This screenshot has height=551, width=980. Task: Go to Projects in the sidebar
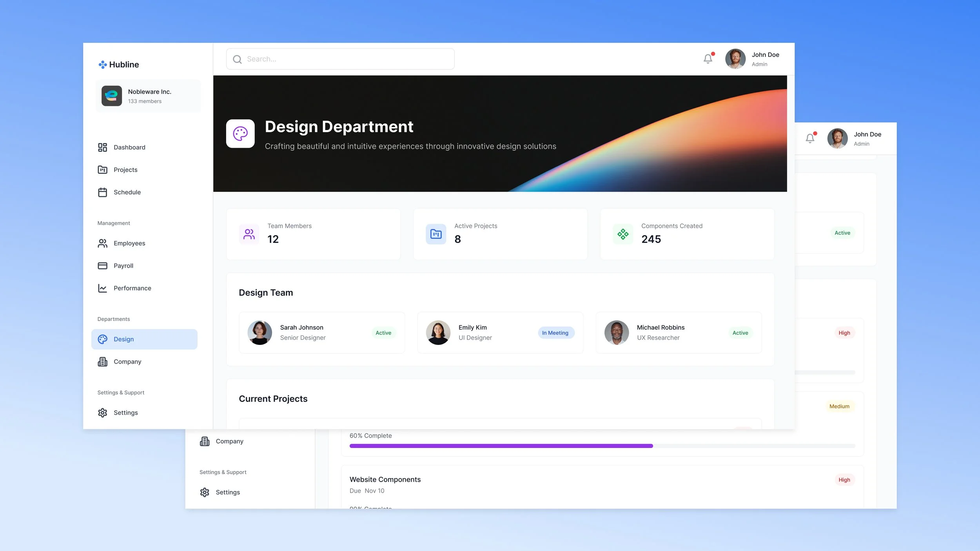click(125, 170)
